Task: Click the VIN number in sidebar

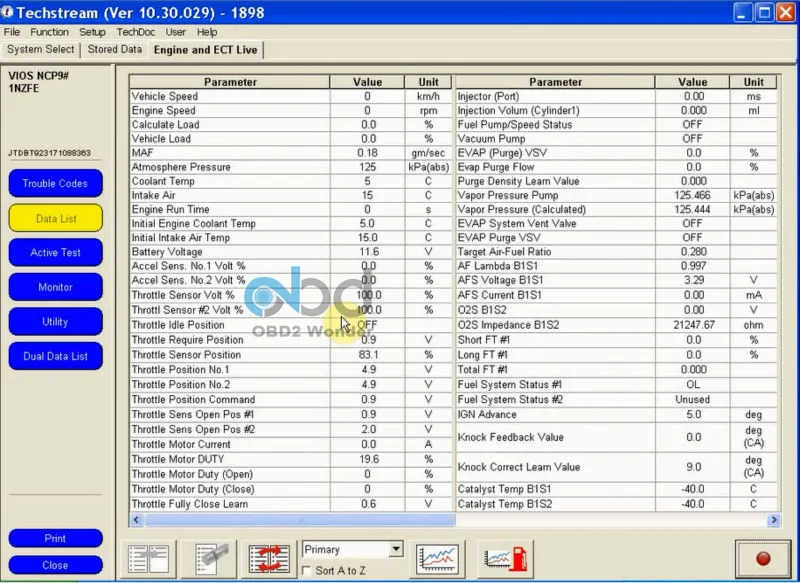Action: point(49,153)
